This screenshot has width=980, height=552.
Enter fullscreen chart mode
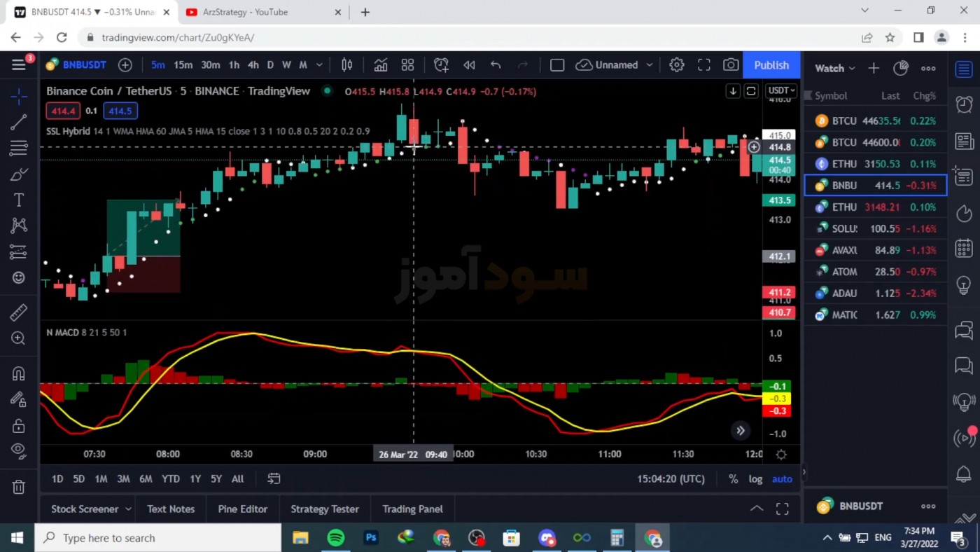(703, 65)
